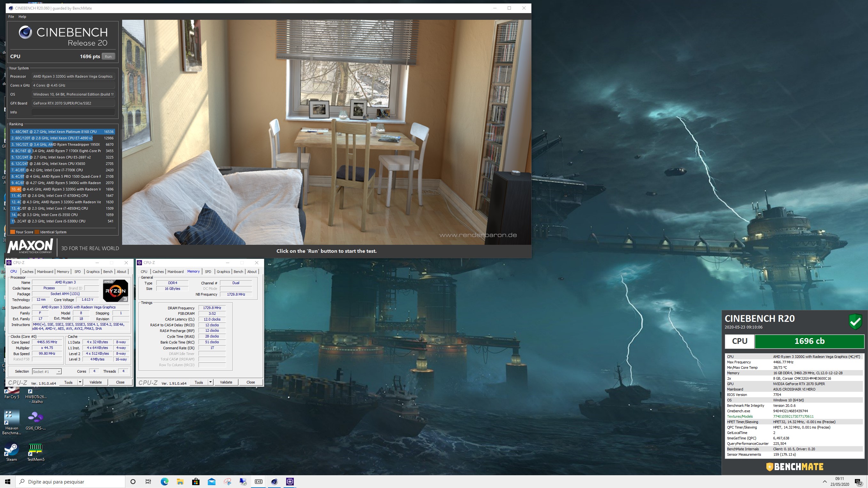Screen dimensions: 868x488
Task: Click the green 1696 cb score bar
Action: pos(809,341)
